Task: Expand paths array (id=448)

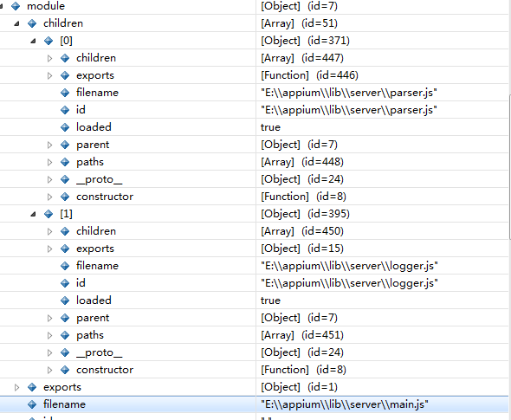Action: tap(49, 162)
